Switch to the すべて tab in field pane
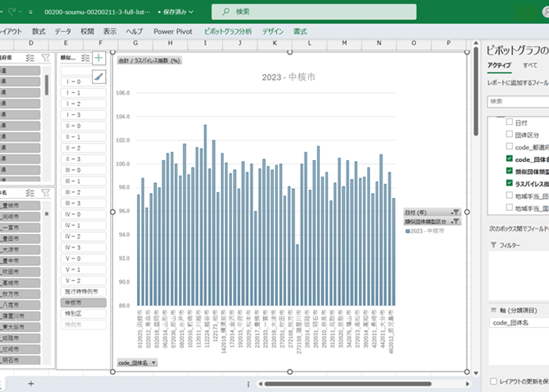 coord(530,65)
